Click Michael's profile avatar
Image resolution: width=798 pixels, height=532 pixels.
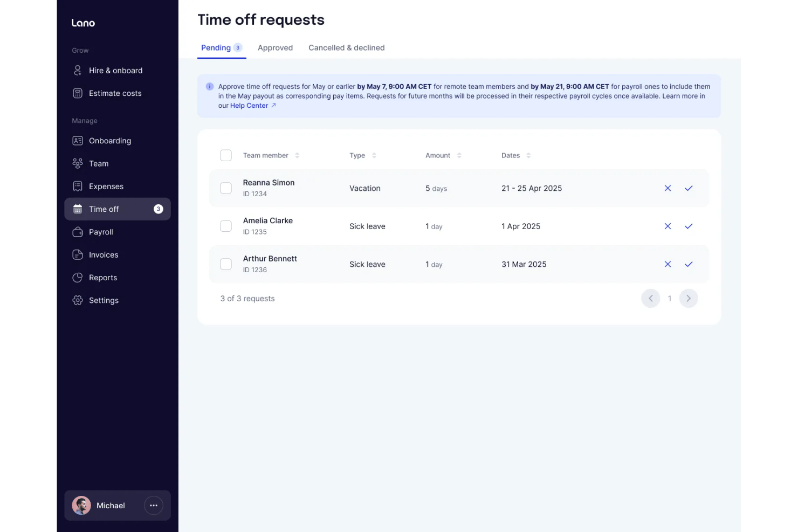click(x=81, y=506)
